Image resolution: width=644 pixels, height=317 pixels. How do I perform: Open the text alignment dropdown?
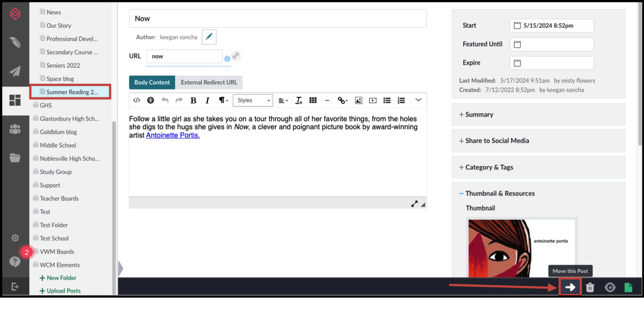click(283, 101)
